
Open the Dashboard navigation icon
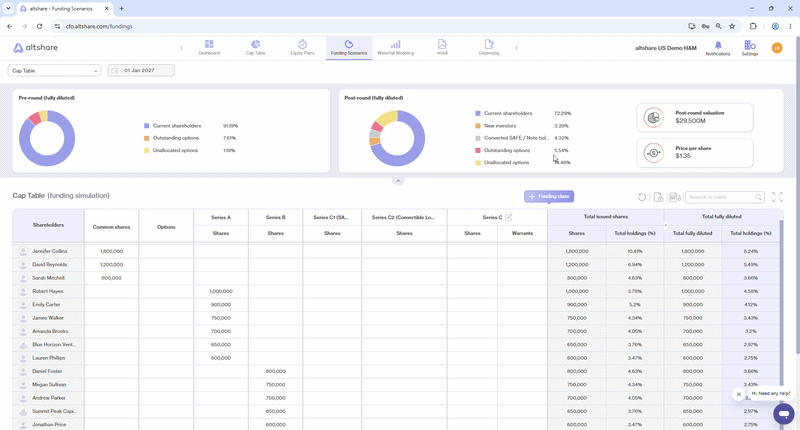pyautogui.click(x=209, y=44)
